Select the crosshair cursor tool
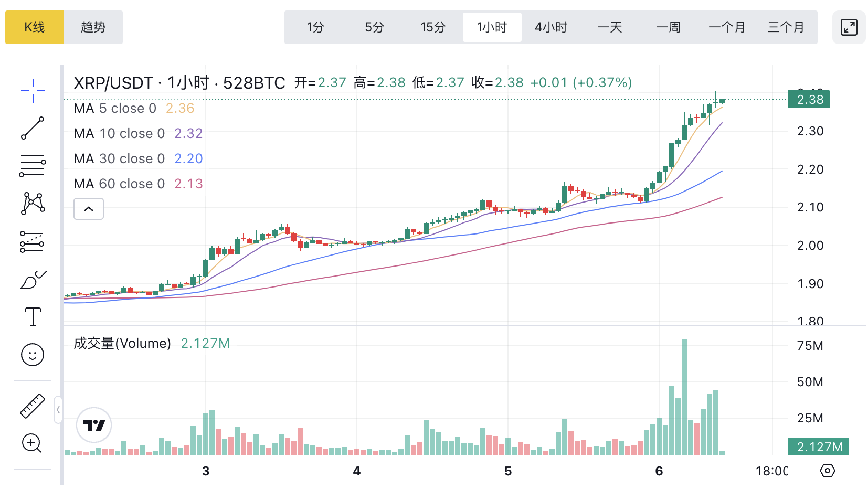 33,91
